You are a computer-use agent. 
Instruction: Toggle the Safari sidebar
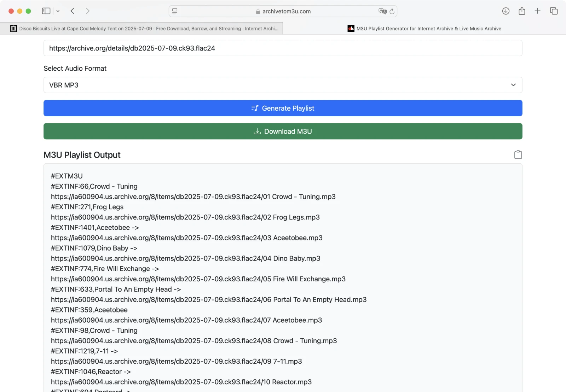46,11
